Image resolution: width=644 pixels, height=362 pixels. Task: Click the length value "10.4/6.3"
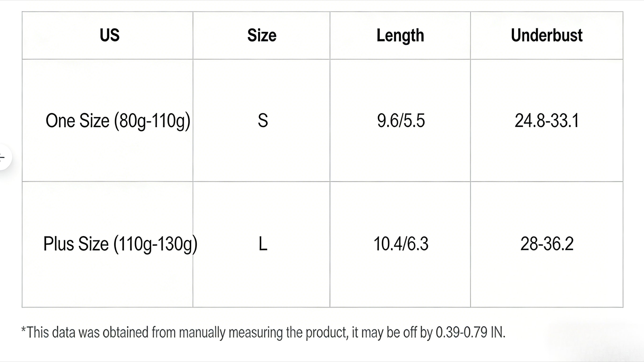(401, 244)
